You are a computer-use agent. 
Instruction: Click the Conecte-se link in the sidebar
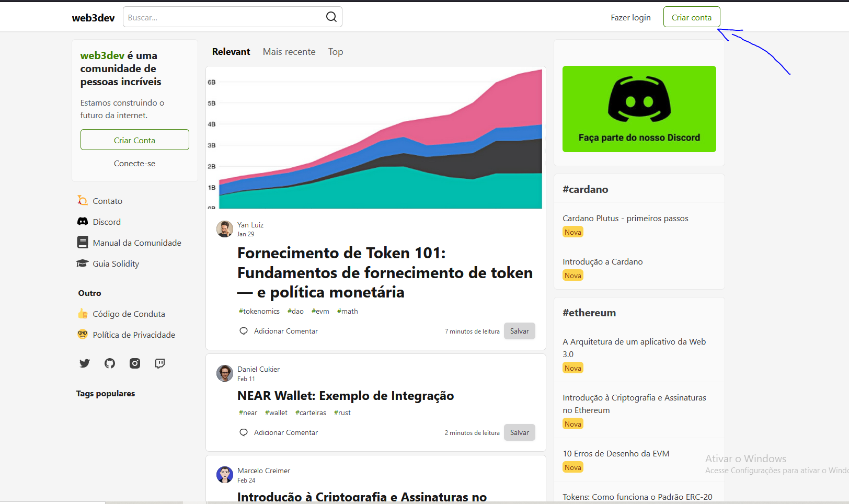134,163
